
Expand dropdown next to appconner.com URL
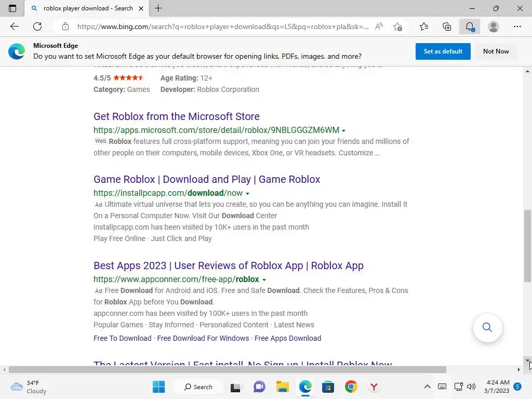click(264, 280)
